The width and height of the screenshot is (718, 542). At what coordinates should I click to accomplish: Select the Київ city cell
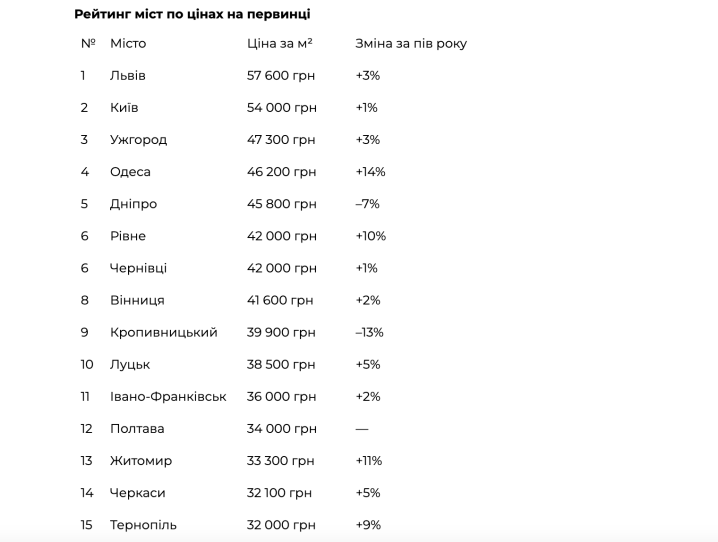(x=124, y=108)
